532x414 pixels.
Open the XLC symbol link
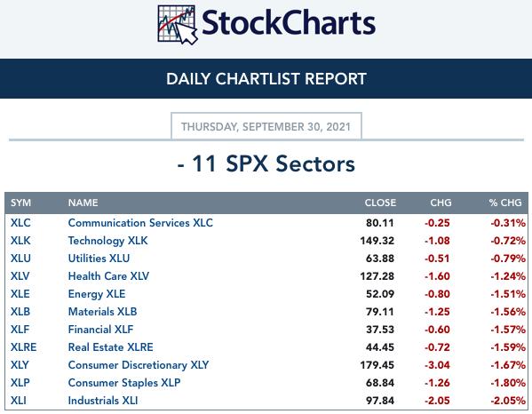click(x=20, y=223)
